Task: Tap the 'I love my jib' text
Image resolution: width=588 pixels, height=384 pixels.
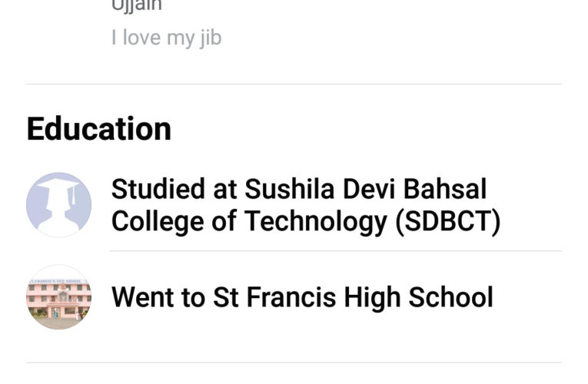Action: (166, 38)
